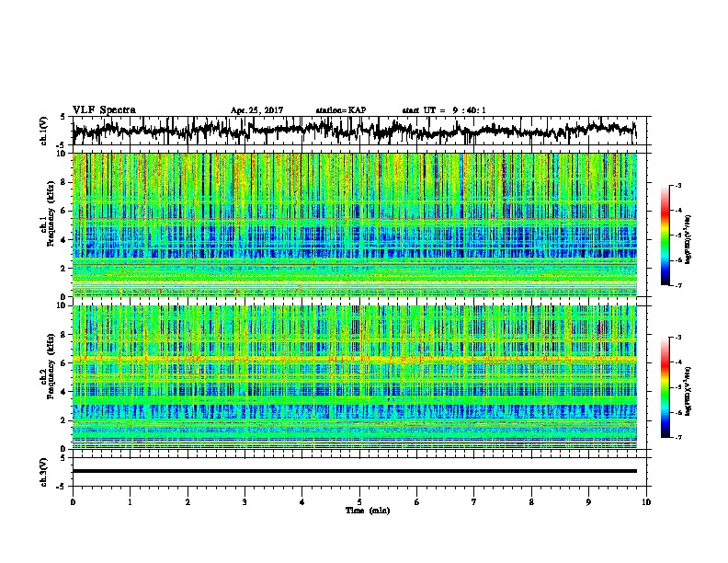This screenshot has height=563, width=728.
Task: Click the 'ch.3(V)' axis label
Action: 44,472
